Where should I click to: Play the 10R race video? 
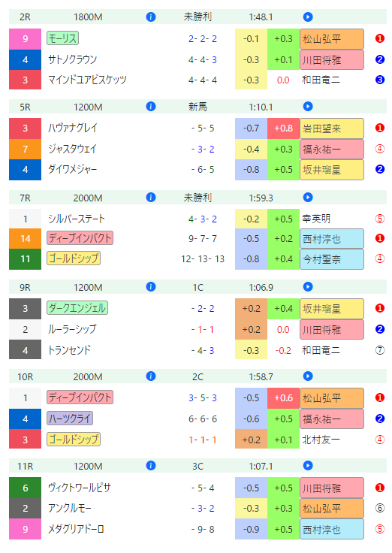[x=308, y=376]
